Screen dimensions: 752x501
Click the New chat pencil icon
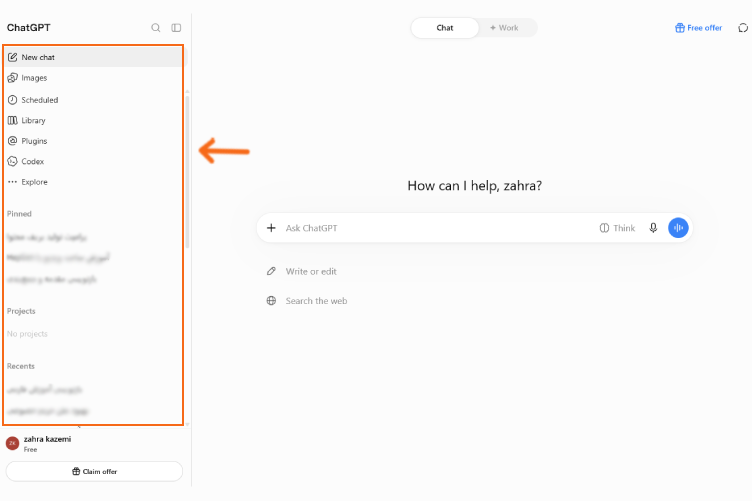[12, 57]
